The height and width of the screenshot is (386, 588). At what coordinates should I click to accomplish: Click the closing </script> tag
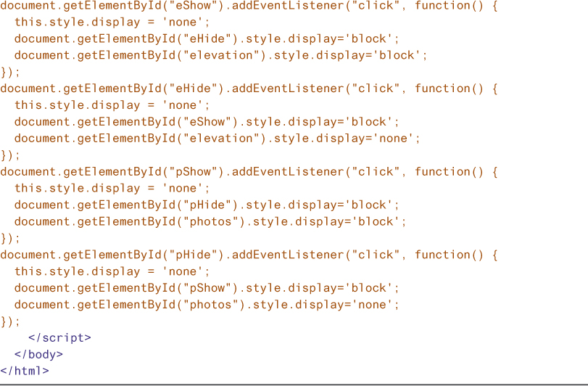coord(59,338)
